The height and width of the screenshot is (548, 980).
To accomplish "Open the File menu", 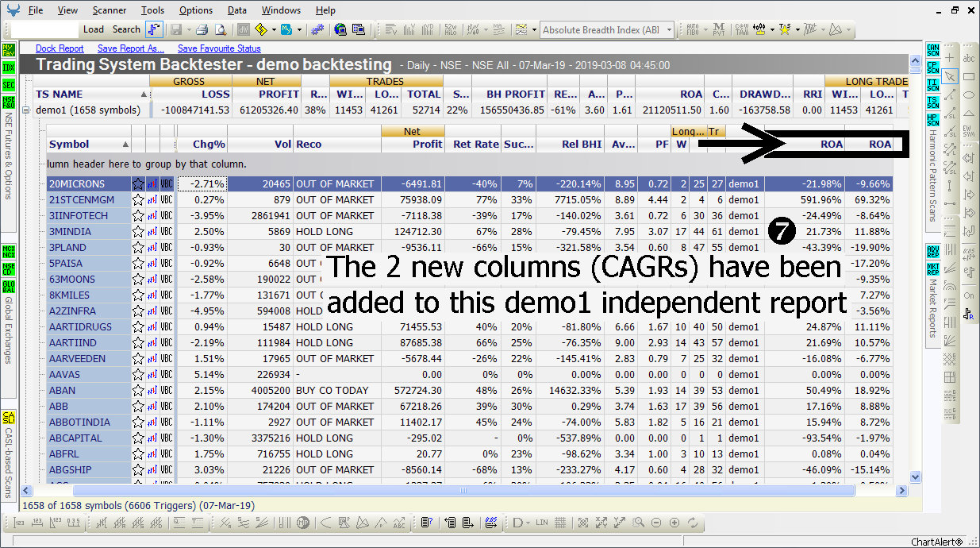I will (36, 10).
